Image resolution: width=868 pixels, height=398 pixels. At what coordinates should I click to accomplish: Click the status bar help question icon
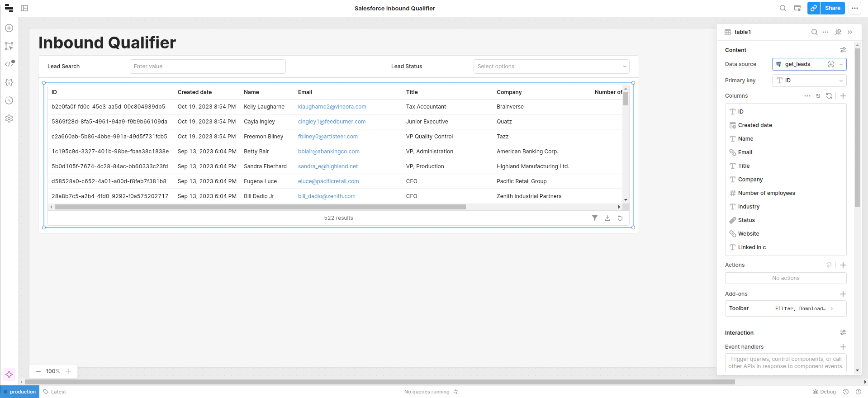[x=859, y=392]
